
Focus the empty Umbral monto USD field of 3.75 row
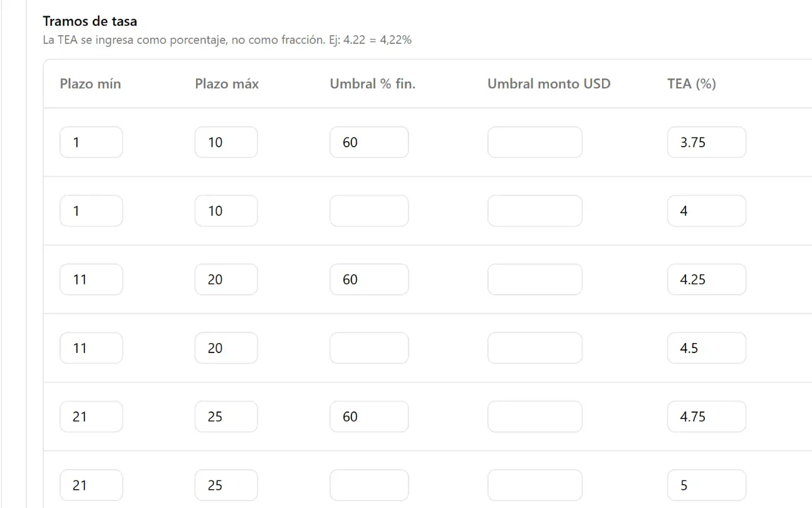point(535,142)
